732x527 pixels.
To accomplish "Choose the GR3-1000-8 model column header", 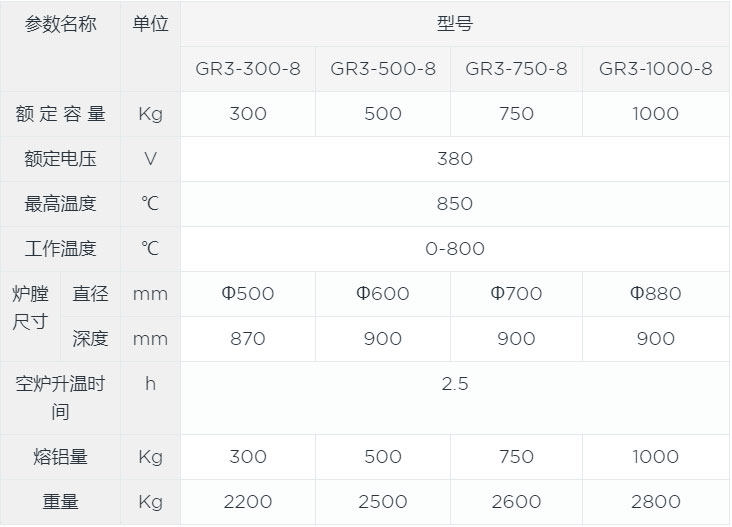I will [x=655, y=69].
